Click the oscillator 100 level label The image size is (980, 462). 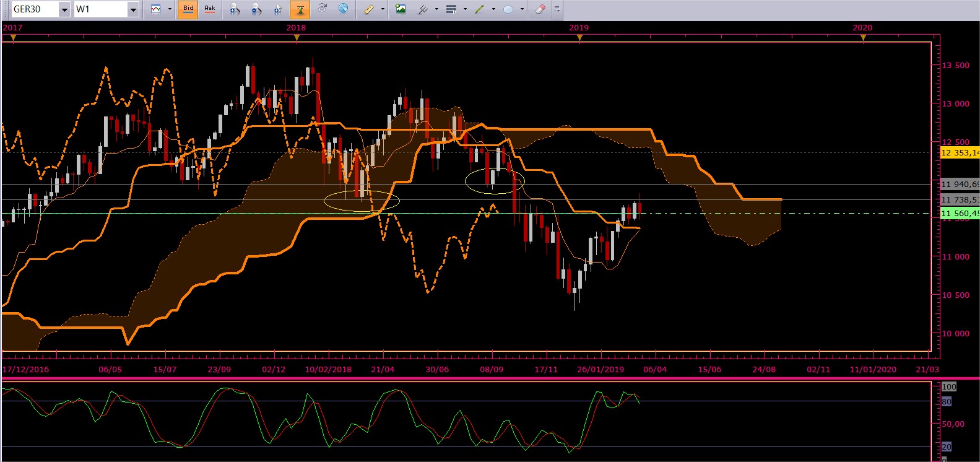[x=949, y=386]
